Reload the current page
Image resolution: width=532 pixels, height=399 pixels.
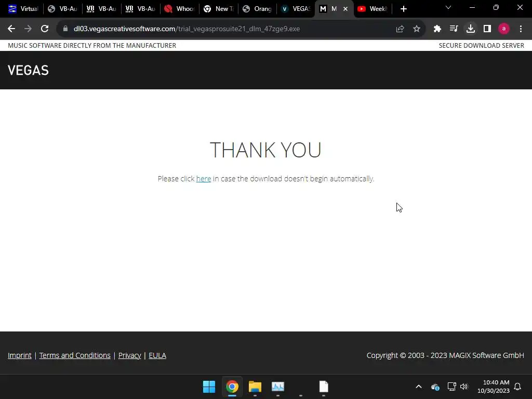(x=45, y=29)
